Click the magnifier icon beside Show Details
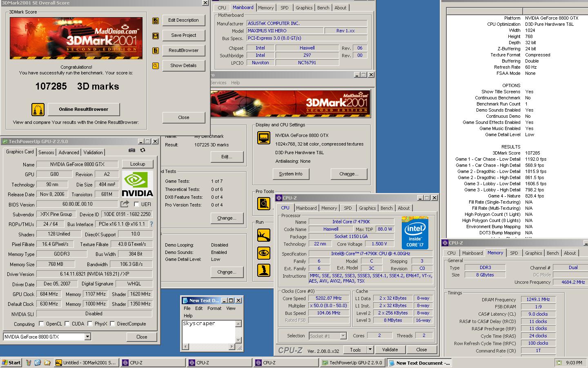This screenshot has height=368, width=588. click(x=156, y=65)
